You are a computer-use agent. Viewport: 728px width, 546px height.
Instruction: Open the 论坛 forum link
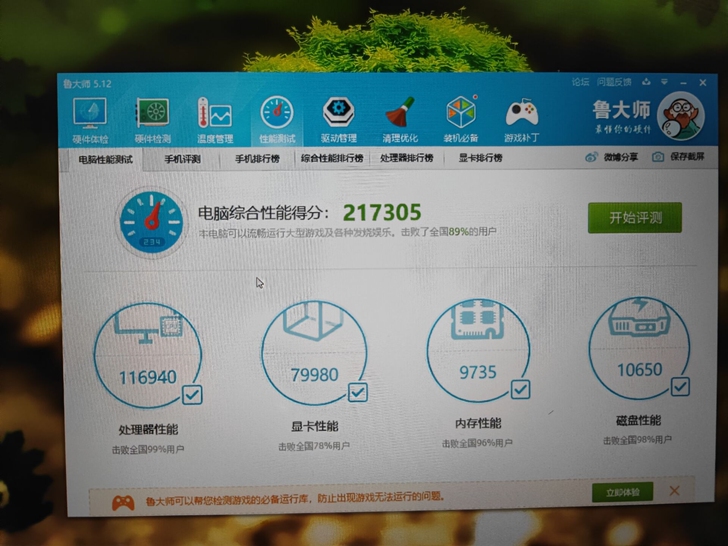tap(580, 82)
